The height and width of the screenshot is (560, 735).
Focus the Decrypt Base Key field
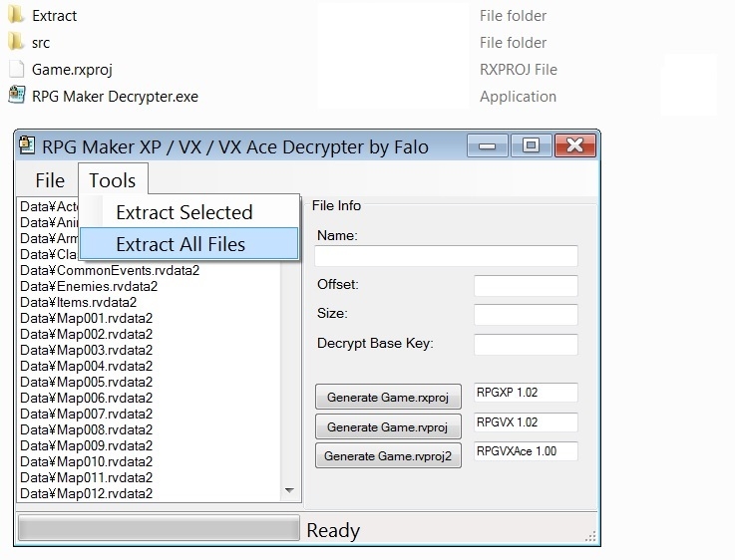[526, 345]
